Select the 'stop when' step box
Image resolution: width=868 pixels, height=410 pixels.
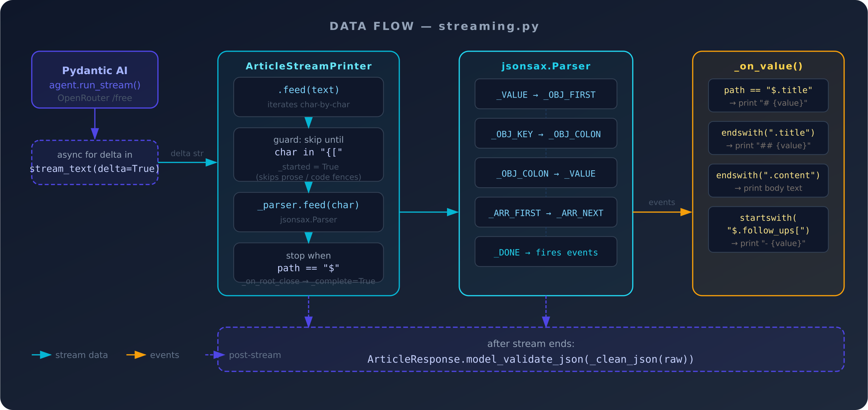point(309,262)
